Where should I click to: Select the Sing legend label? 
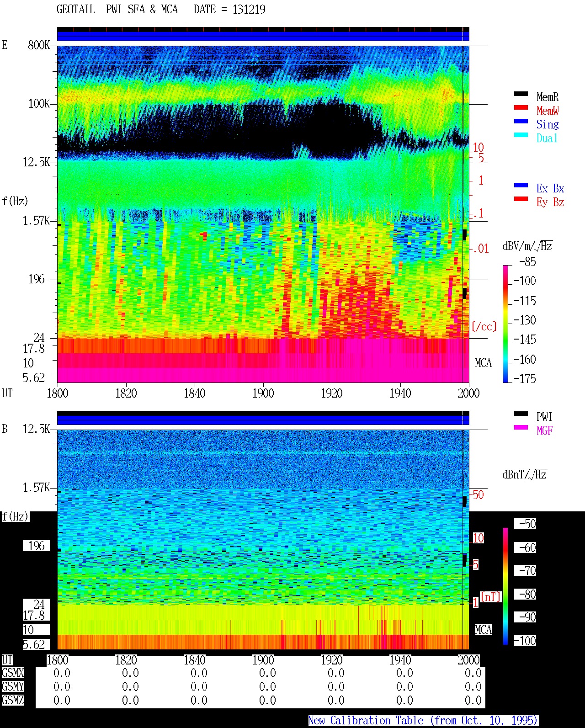pyautogui.click(x=548, y=124)
